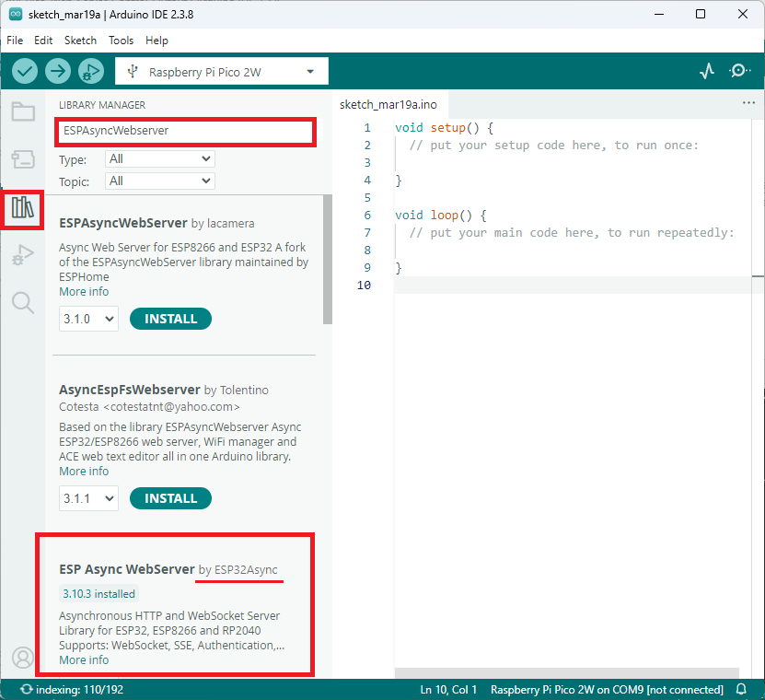Click the notifications bell in status bar

click(742, 690)
